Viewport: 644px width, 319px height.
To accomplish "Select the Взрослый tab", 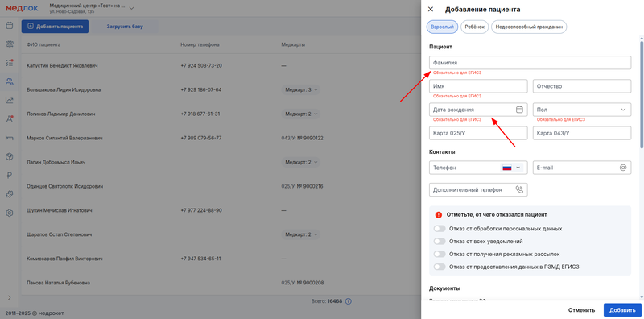I will click(x=442, y=27).
